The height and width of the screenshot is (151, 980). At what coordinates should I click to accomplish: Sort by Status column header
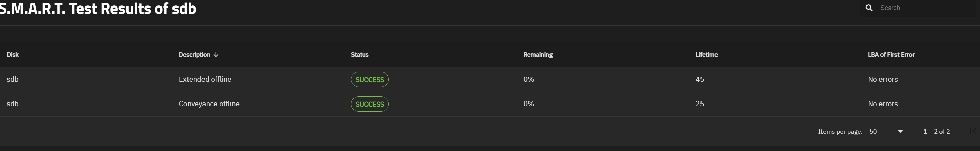(x=360, y=55)
